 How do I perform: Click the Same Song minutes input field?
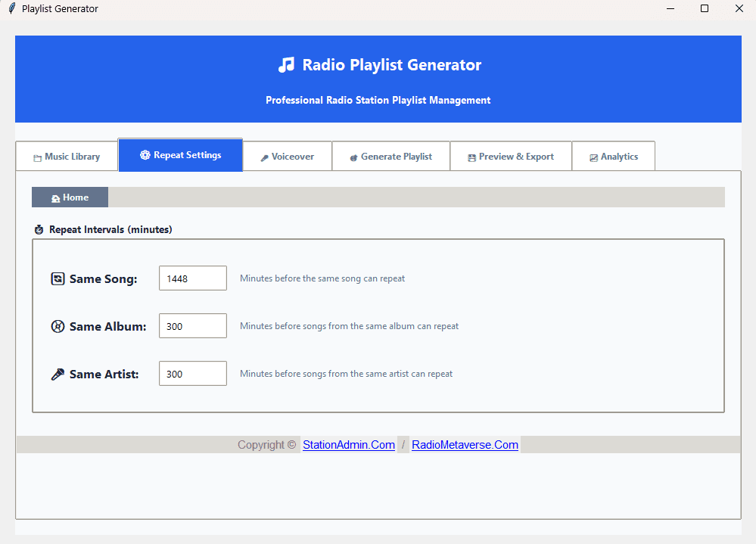tap(192, 278)
